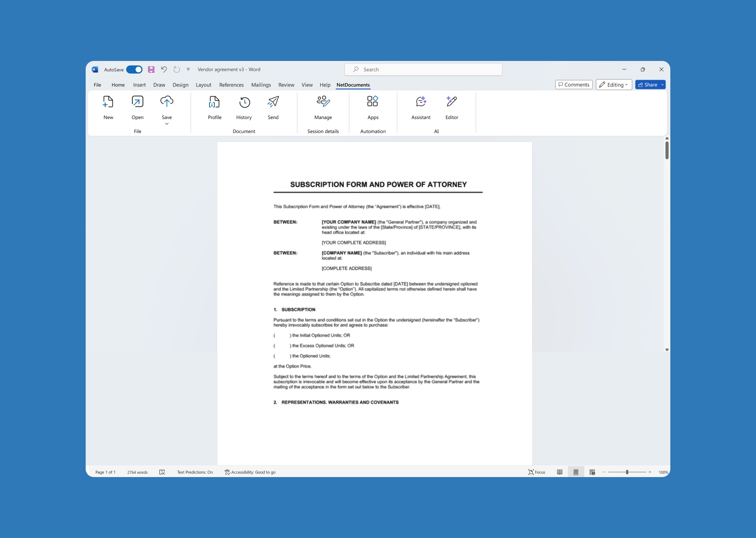
Task: Click the Share button
Action: (648, 85)
